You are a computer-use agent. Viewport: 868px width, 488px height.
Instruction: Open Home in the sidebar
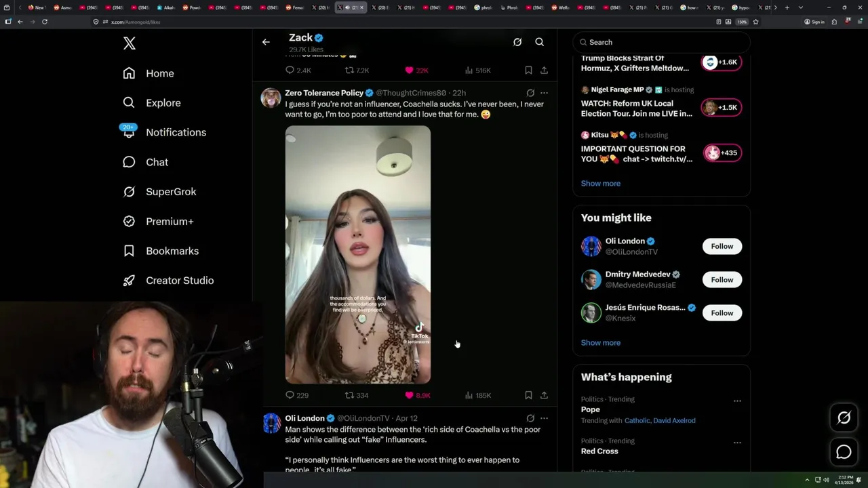point(149,73)
